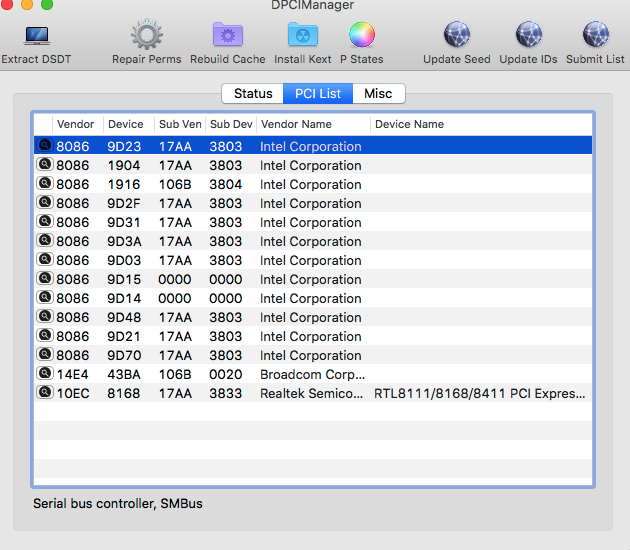Click magnifier icon for Broadcom device row
630x550 pixels.
click(x=44, y=374)
